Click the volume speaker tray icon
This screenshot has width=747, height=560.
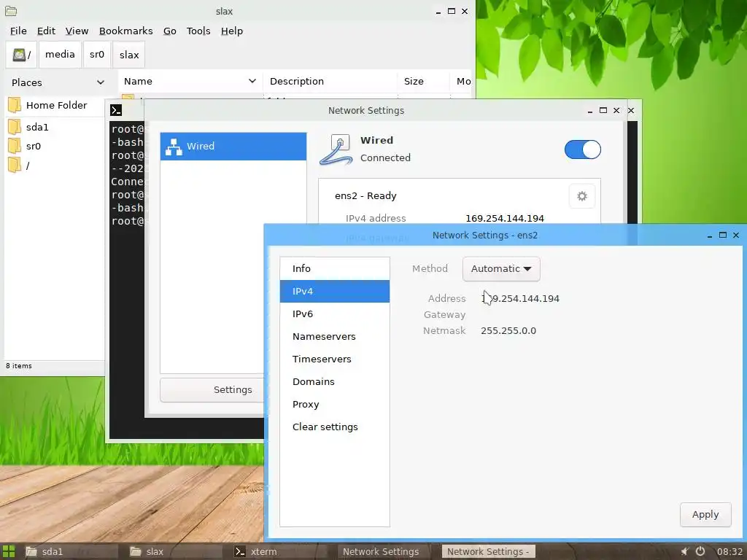tap(684, 551)
